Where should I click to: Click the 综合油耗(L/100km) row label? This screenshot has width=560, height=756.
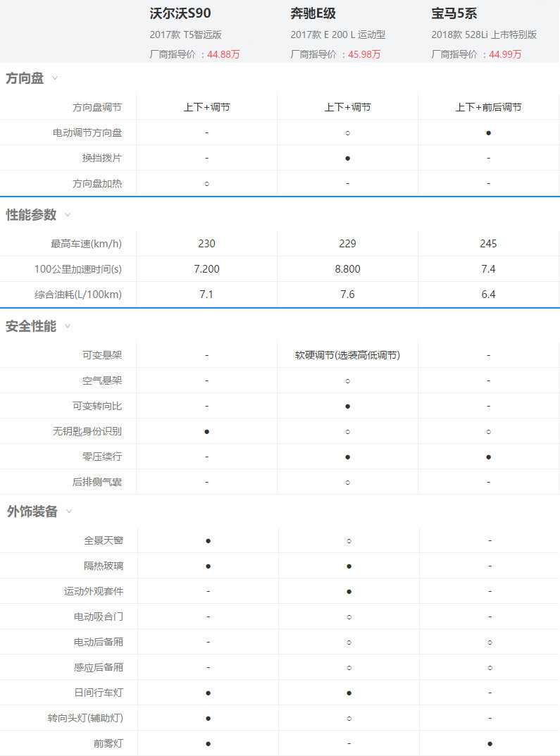(x=78, y=294)
